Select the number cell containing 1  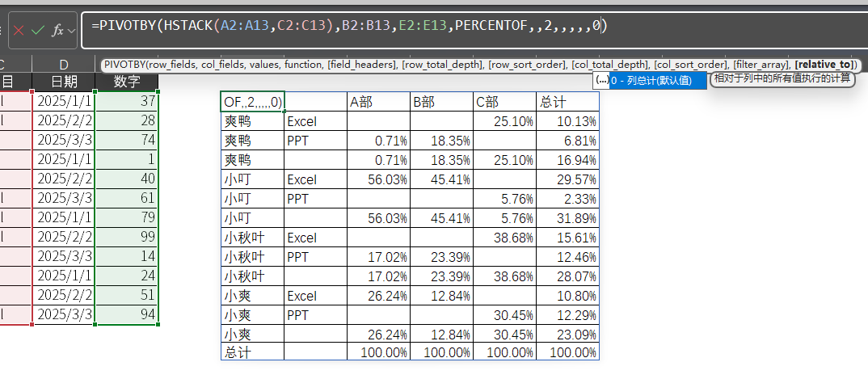[128, 159]
